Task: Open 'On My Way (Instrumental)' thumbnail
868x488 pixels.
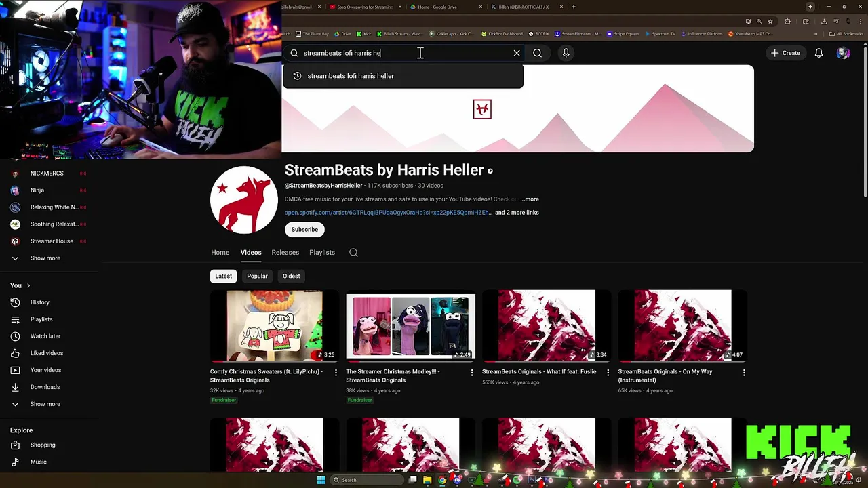Action: [682, 326]
